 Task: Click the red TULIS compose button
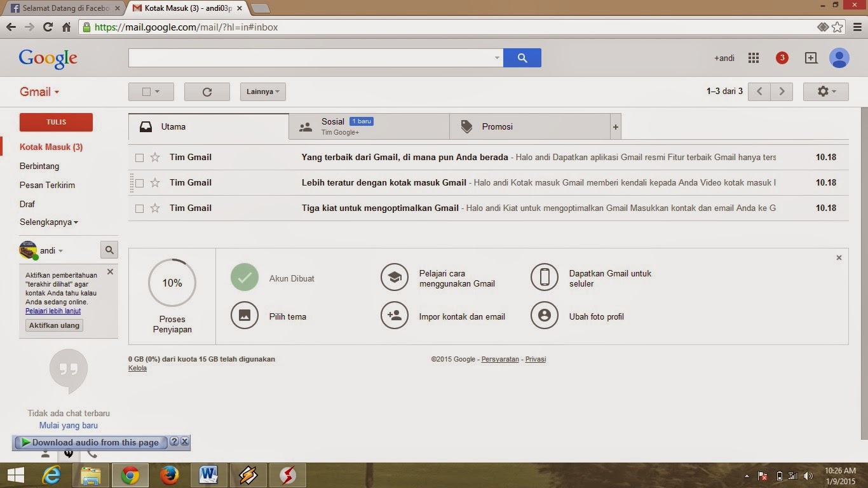tap(56, 122)
